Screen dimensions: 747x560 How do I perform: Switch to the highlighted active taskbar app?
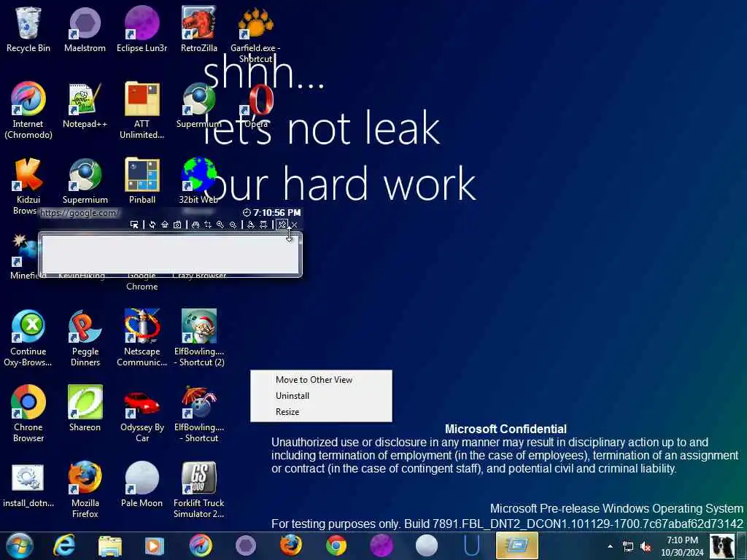(x=517, y=545)
